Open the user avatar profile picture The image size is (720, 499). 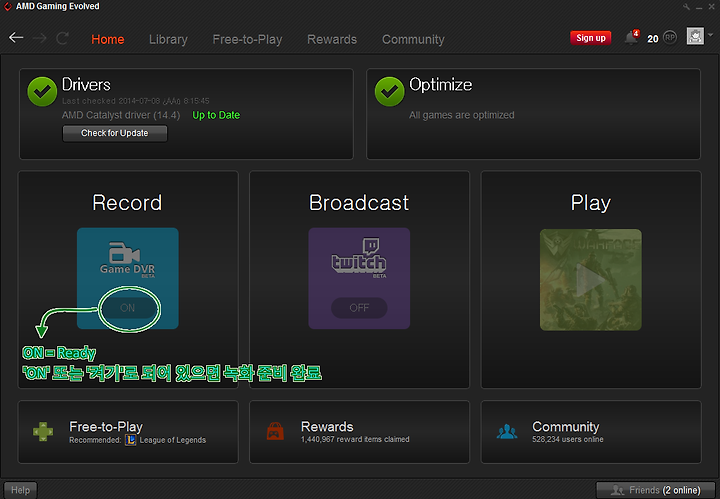click(695, 36)
